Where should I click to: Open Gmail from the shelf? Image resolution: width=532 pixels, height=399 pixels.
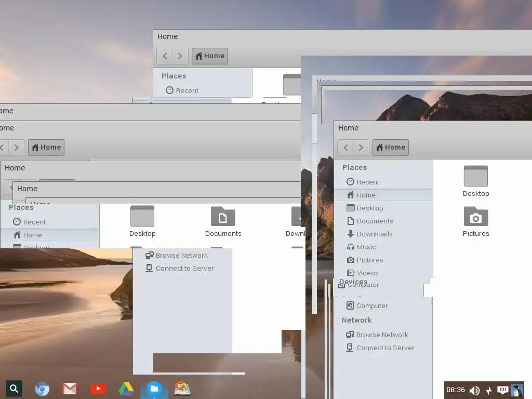(x=70, y=389)
